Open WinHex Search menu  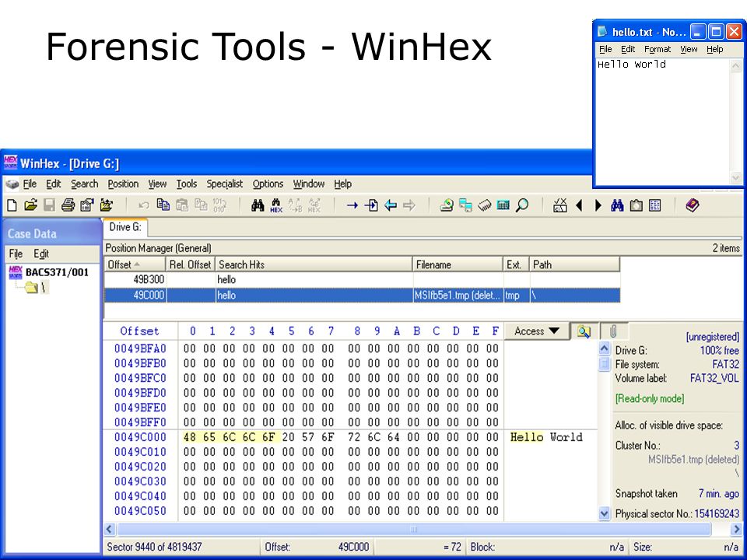point(84,184)
